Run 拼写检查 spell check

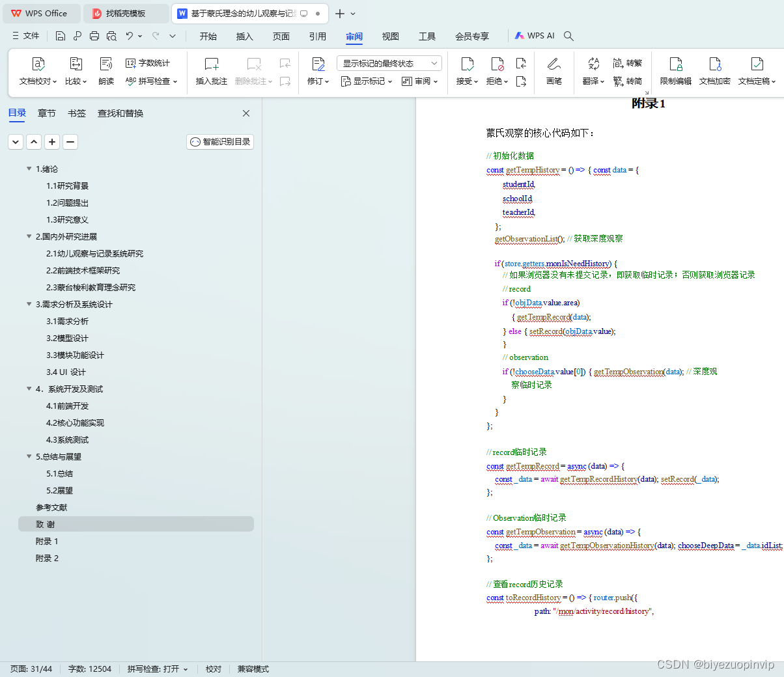tap(151, 81)
